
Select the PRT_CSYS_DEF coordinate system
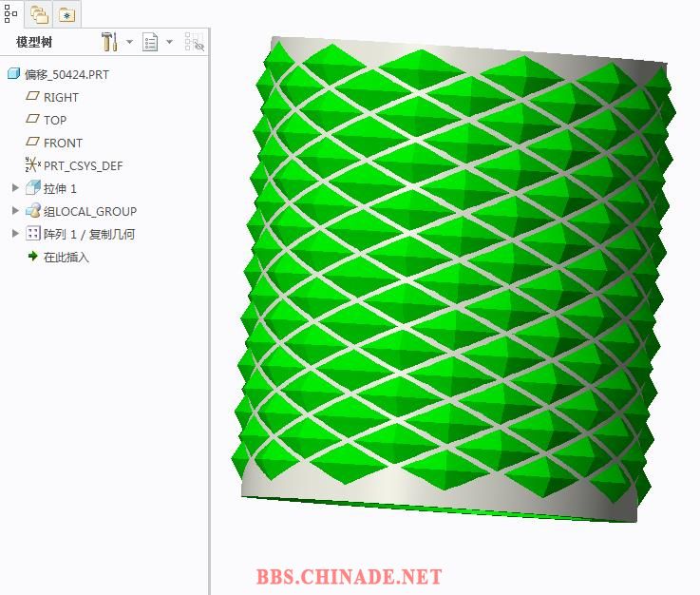[83, 165]
